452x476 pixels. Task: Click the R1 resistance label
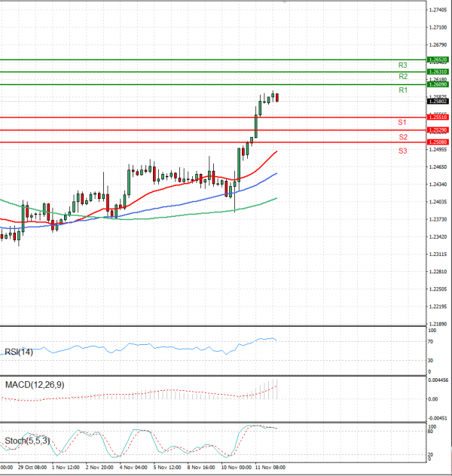click(403, 90)
